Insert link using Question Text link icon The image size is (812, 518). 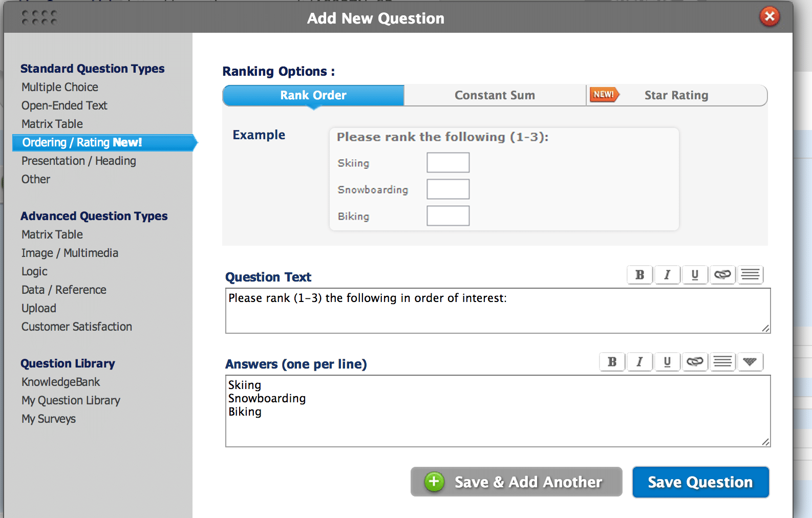[722, 275]
